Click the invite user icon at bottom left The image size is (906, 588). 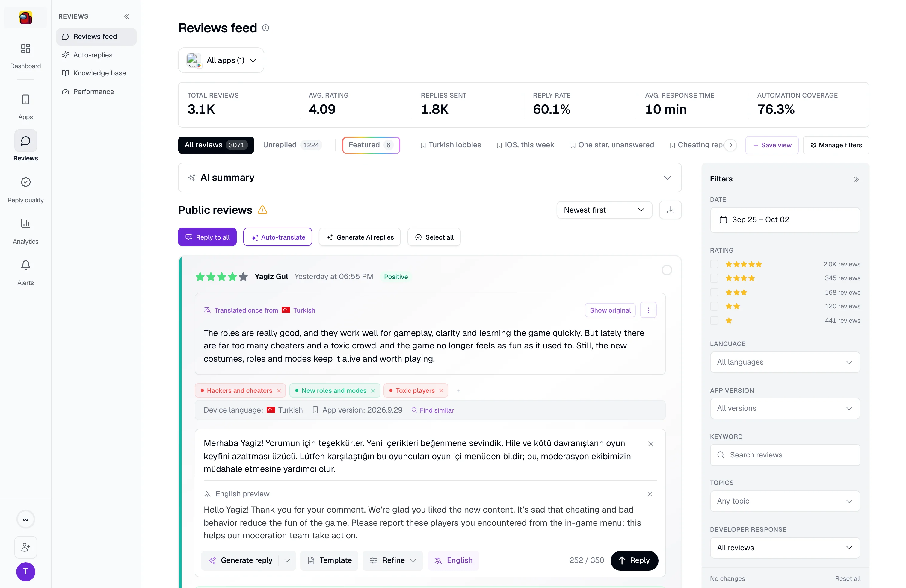pos(25,547)
